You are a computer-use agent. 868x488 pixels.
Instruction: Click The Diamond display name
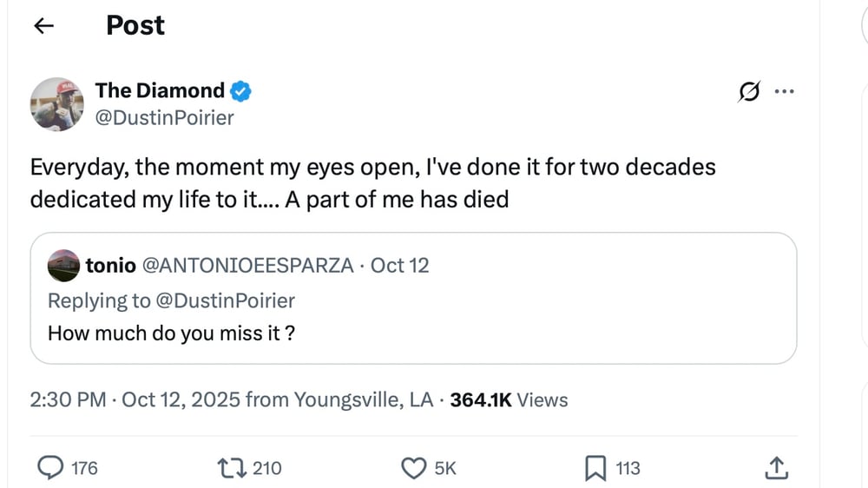point(160,90)
